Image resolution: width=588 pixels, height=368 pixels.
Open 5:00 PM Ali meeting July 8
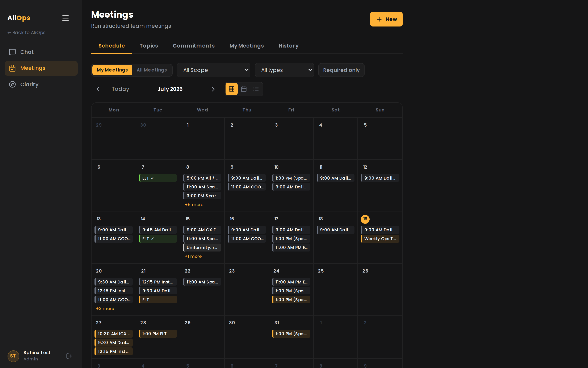[x=202, y=178]
